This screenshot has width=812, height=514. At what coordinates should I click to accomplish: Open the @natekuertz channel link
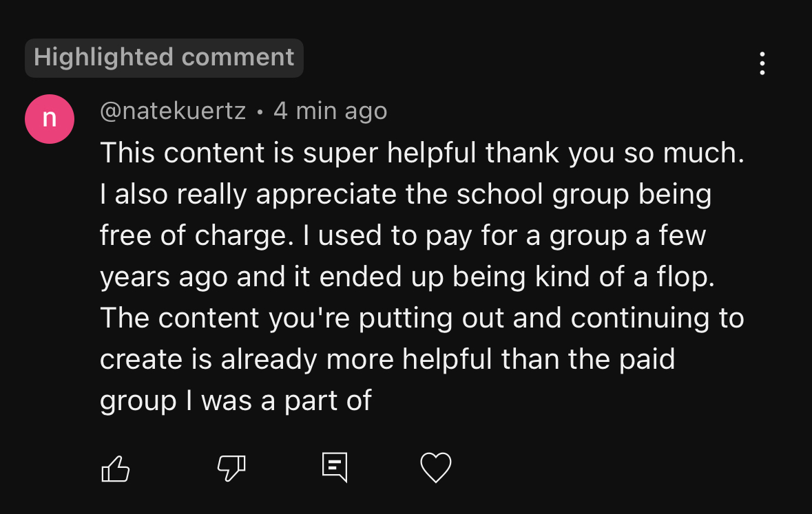(173, 111)
